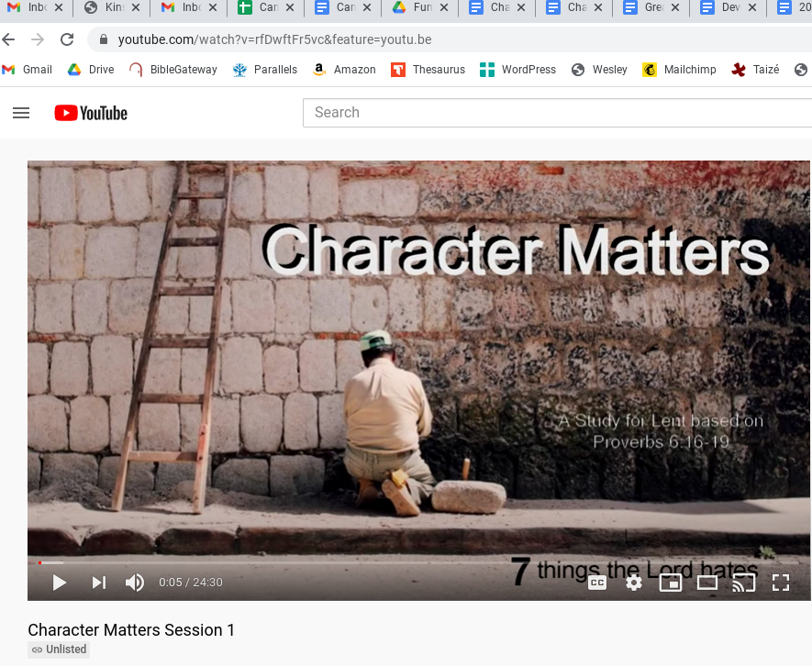Reload the current page
The image size is (812, 666).
click(x=67, y=39)
